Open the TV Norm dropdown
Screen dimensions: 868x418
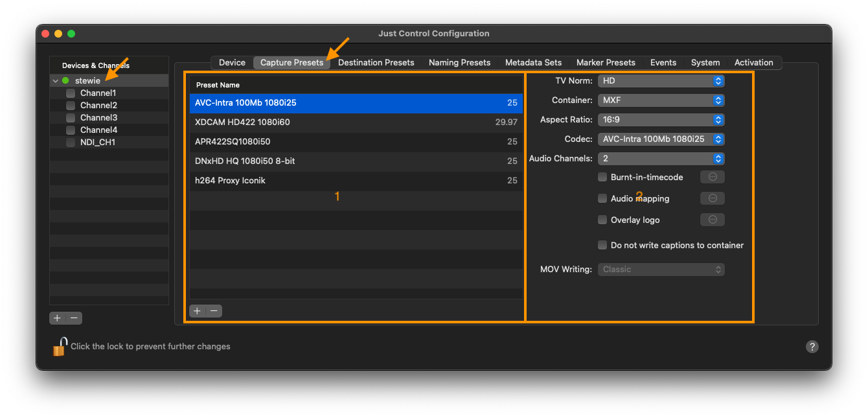[661, 81]
